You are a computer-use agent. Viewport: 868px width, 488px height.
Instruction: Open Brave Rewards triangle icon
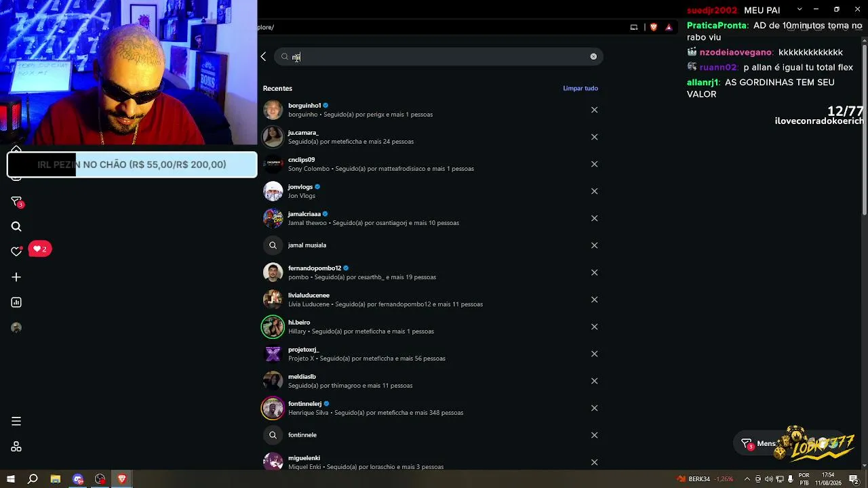669,27
